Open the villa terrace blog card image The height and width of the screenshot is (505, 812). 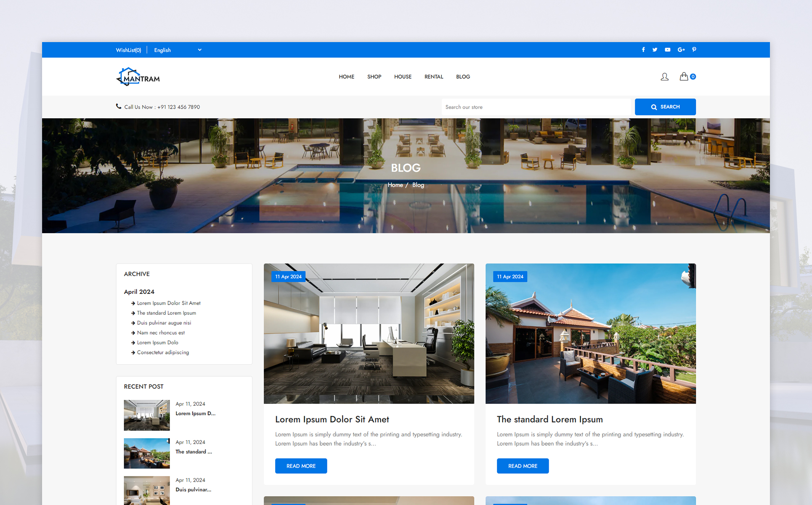(591, 334)
